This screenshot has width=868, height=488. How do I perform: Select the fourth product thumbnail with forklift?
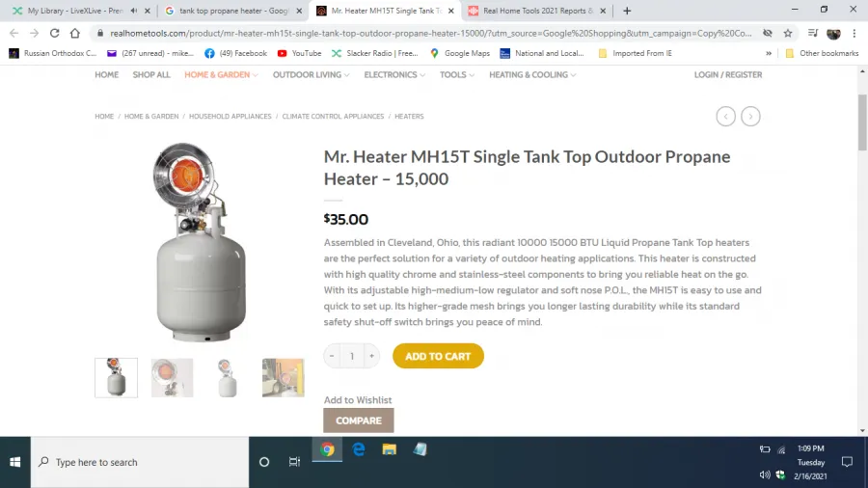click(283, 378)
